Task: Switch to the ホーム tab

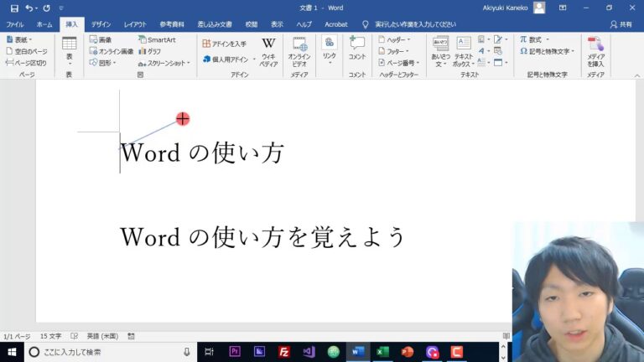Action: [44, 24]
